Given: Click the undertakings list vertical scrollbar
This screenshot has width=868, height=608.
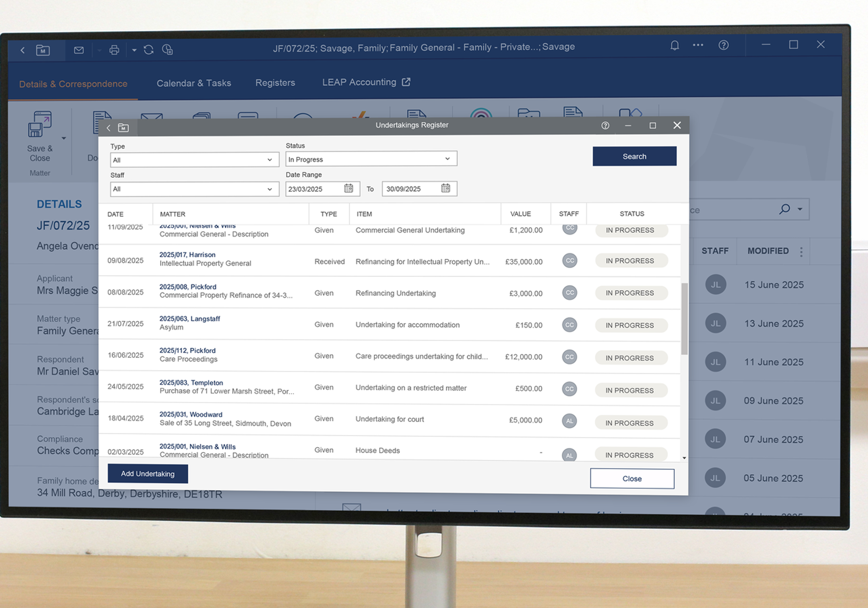Looking at the screenshot, I should (684, 319).
